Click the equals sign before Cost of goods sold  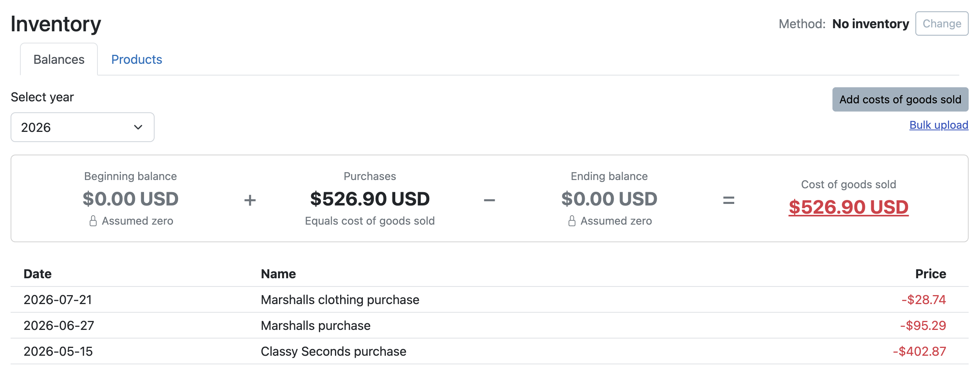pos(728,200)
